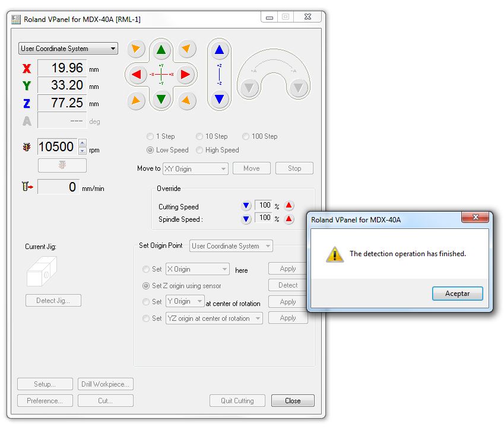Viewport: 504px width, 440px height.
Task: Close the detection dialog with red X
Action: click(475, 217)
